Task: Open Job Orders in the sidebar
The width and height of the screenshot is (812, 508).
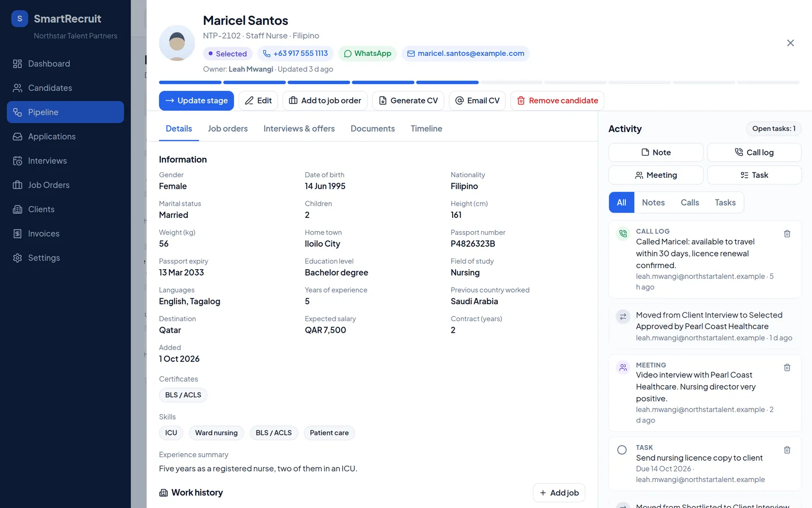Action: pos(65,185)
